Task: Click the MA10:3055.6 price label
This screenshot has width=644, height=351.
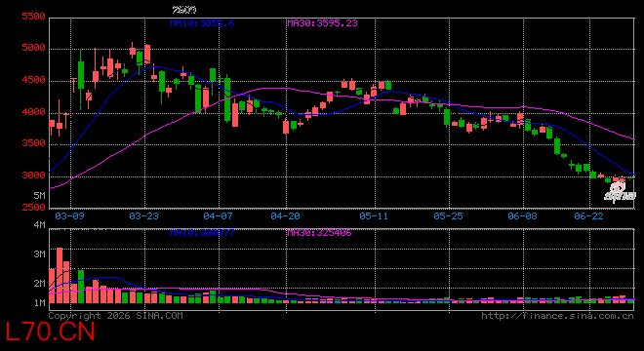Action: point(202,23)
